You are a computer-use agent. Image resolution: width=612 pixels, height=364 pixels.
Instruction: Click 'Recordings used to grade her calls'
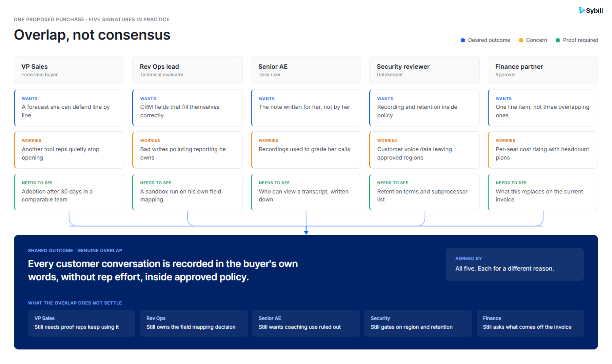pyautogui.click(x=304, y=149)
